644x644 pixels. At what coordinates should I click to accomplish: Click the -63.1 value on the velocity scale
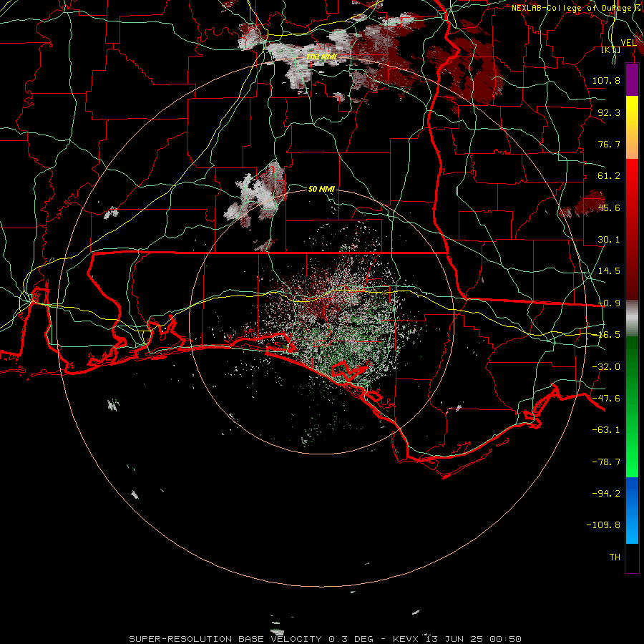(x=606, y=430)
